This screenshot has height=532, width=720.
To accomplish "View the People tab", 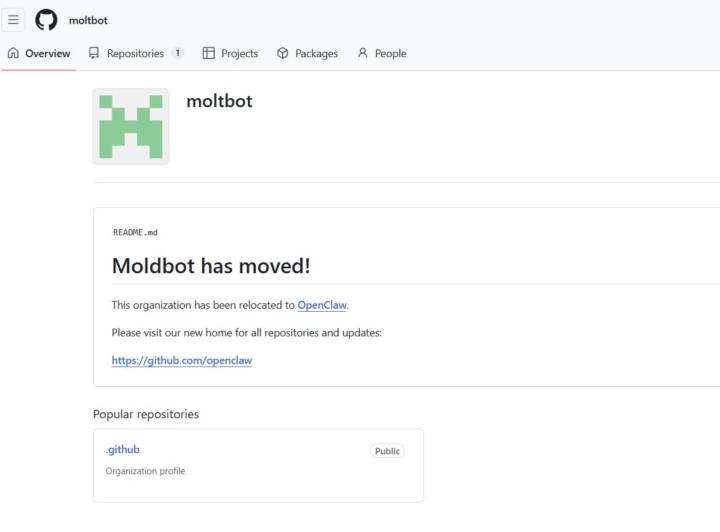I will pos(390,53).
